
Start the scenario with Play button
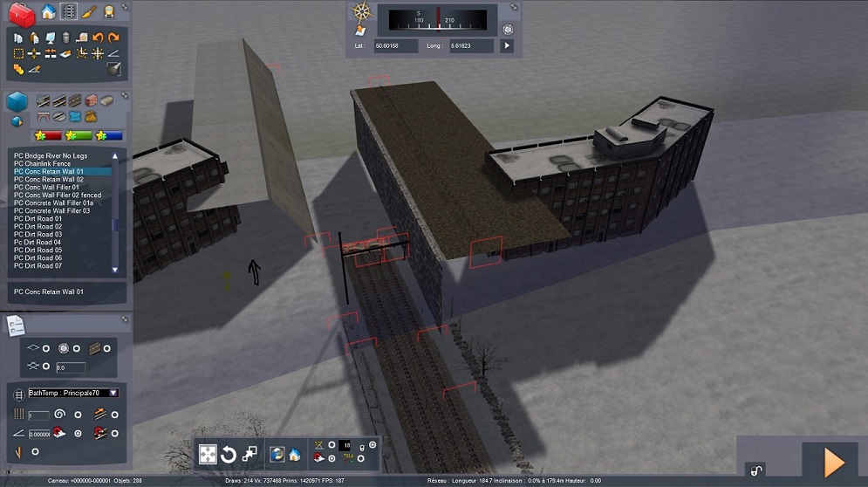click(833, 462)
